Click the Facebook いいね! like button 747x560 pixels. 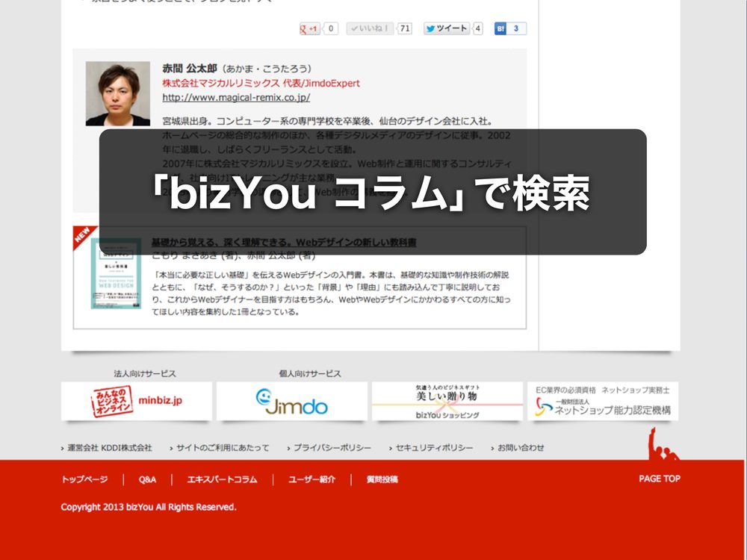tap(370, 28)
